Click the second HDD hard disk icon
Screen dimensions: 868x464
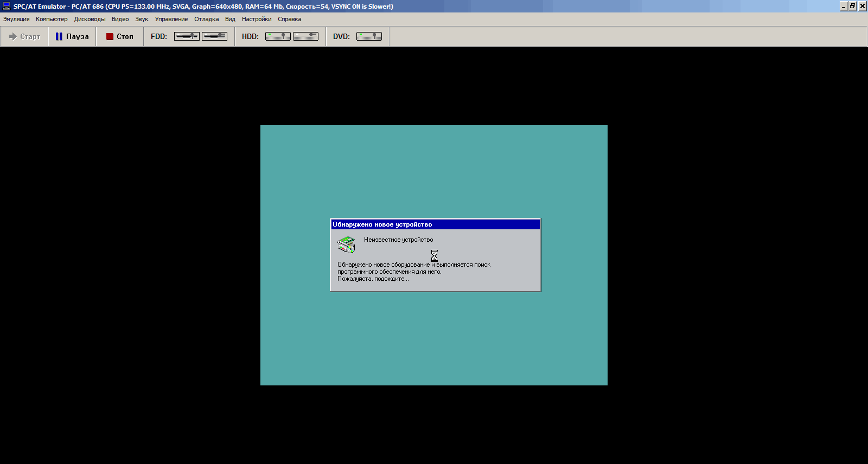click(x=305, y=36)
